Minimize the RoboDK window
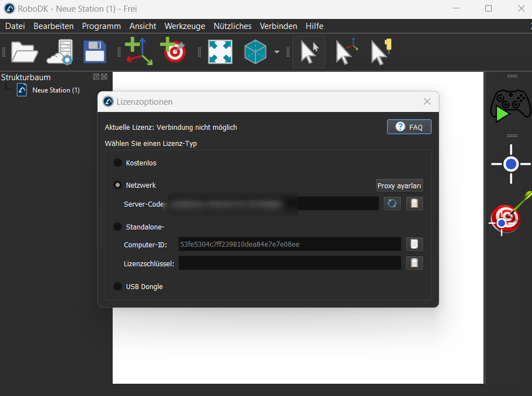Screen dimensions: 532x396 click(x=456, y=8)
